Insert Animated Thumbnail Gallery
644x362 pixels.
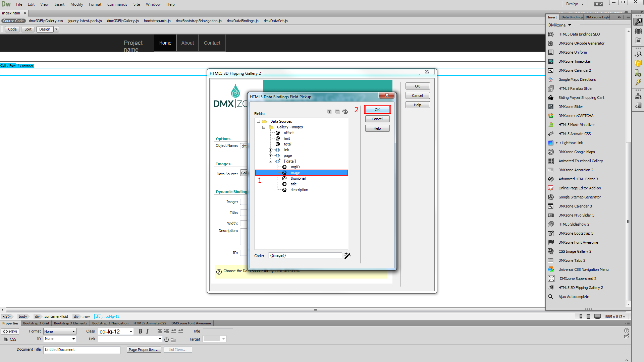[x=580, y=161]
